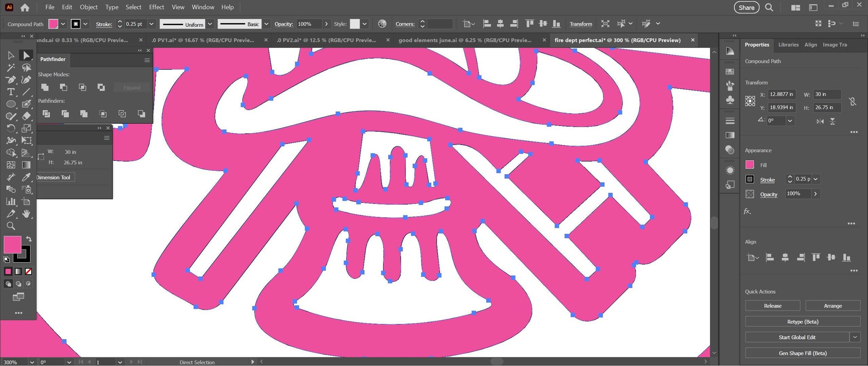The height and width of the screenshot is (366, 868).
Task: Toggle constrain width and height proportions link
Action: (852, 101)
